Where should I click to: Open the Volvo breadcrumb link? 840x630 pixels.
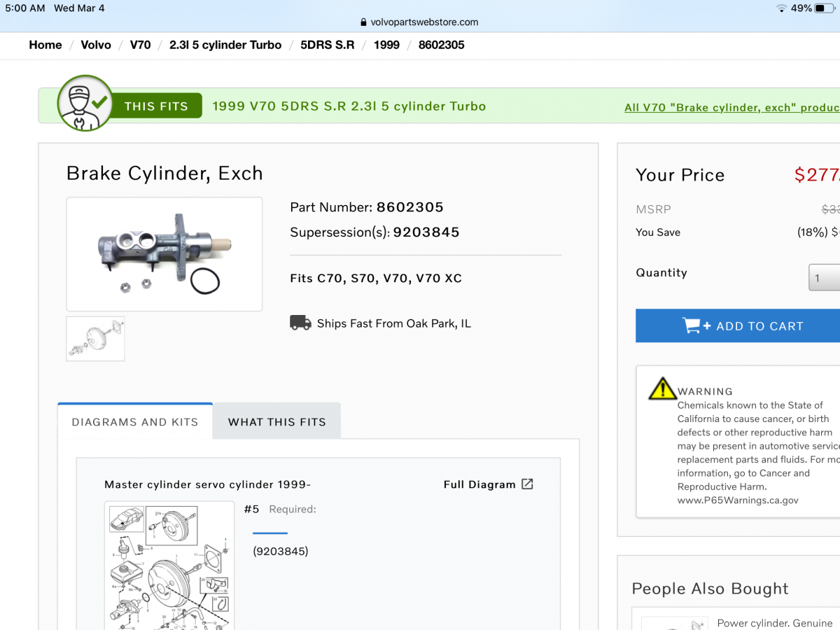(96, 45)
